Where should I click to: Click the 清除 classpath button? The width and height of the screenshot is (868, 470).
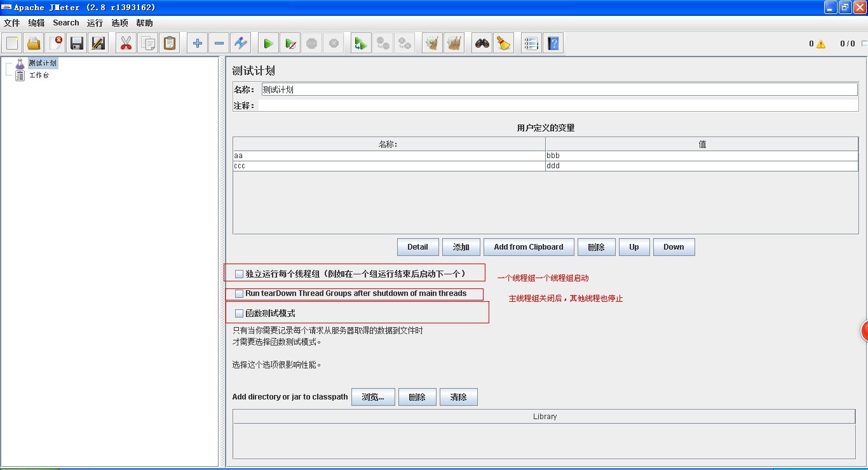tap(458, 397)
